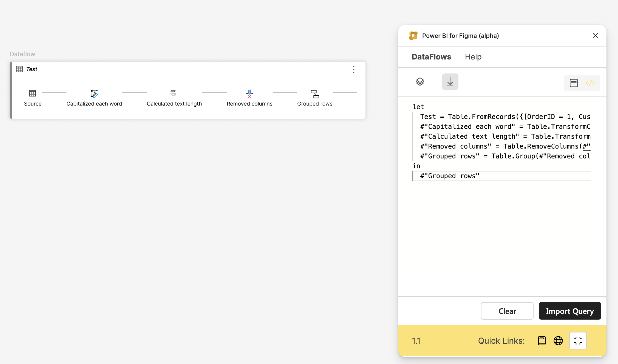
Task: Click the Source step table icon
Action: tap(32, 93)
